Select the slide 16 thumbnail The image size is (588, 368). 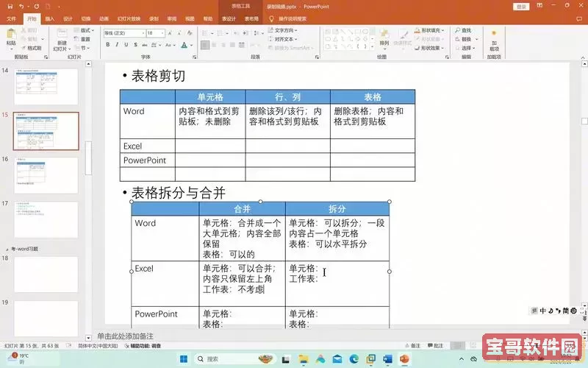point(46,175)
